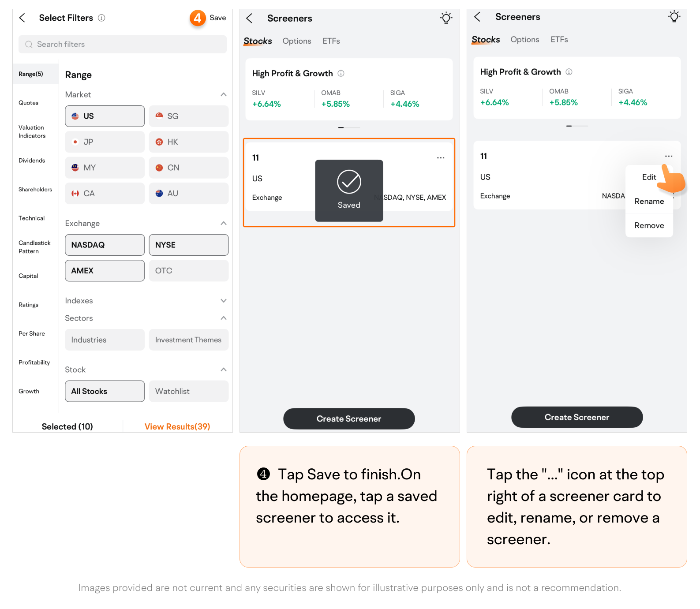
Task: Open View Results(39) link
Action: click(x=177, y=426)
